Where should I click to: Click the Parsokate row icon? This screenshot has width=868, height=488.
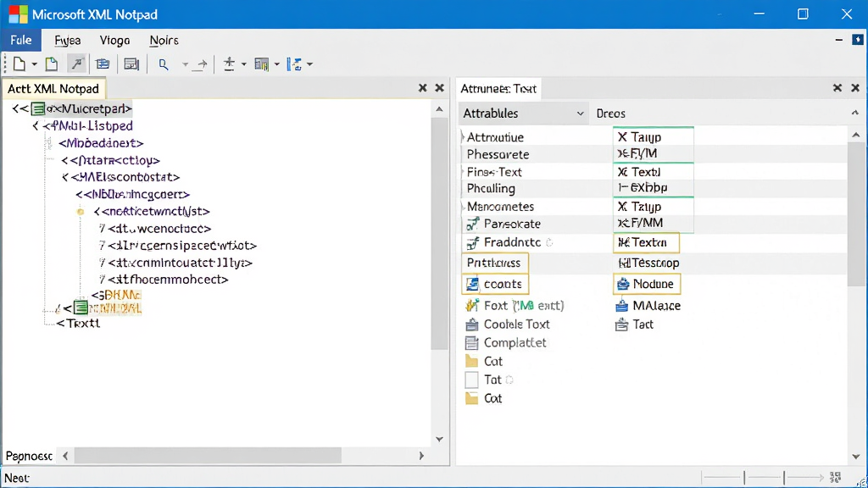point(472,224)
